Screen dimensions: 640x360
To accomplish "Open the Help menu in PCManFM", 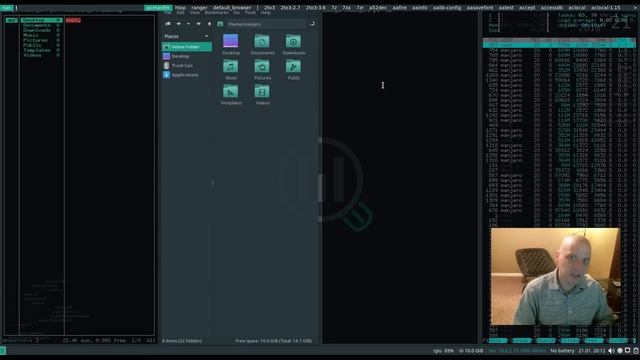I will pyautogui.click(x=265, y=13).
